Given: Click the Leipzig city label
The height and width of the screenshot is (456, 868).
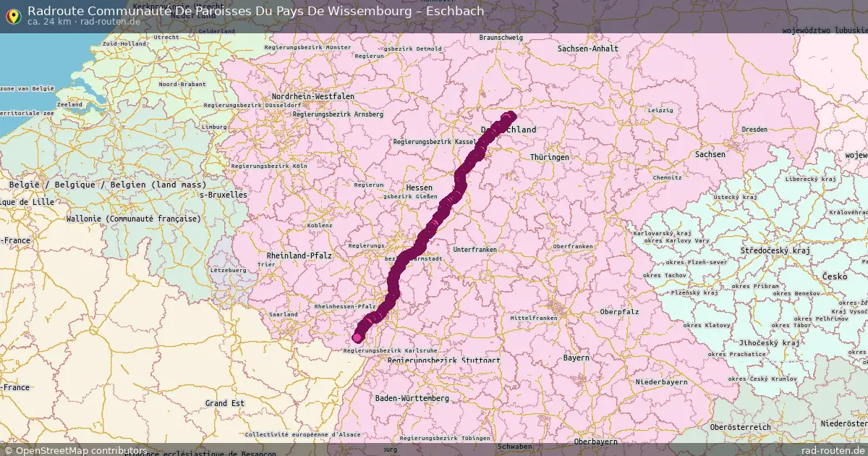Looking at the screenshot, I should (x=661, y=111).
